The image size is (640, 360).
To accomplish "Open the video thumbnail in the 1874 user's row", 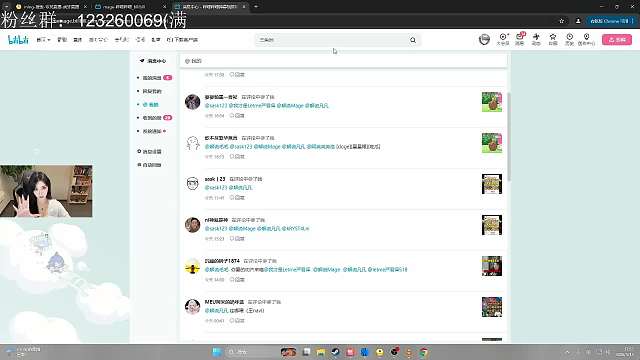I will [x=492, y=266].
